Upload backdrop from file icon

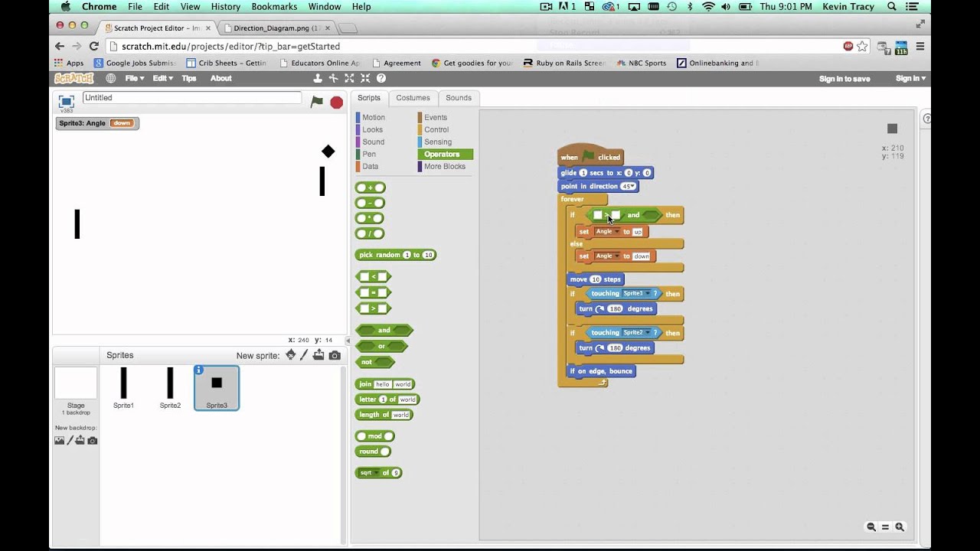[80, 440]
